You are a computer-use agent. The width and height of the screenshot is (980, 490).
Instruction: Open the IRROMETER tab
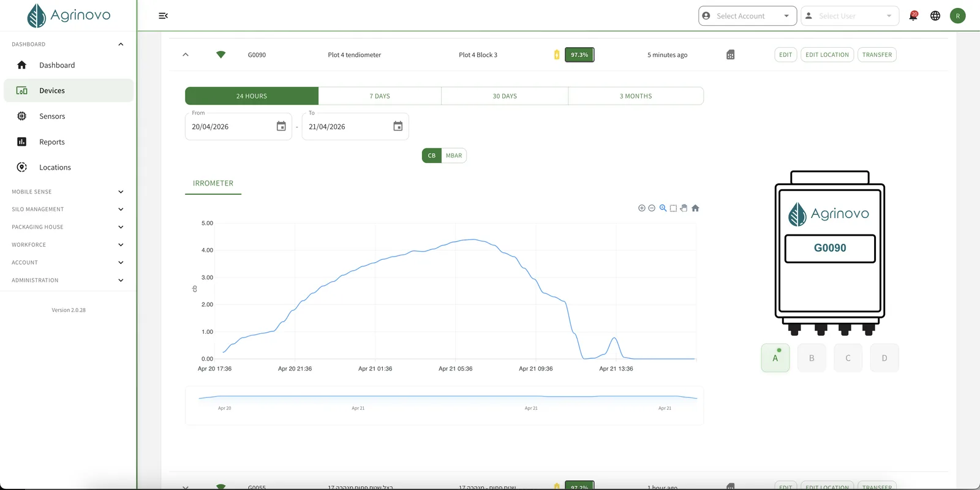[213, 183]
